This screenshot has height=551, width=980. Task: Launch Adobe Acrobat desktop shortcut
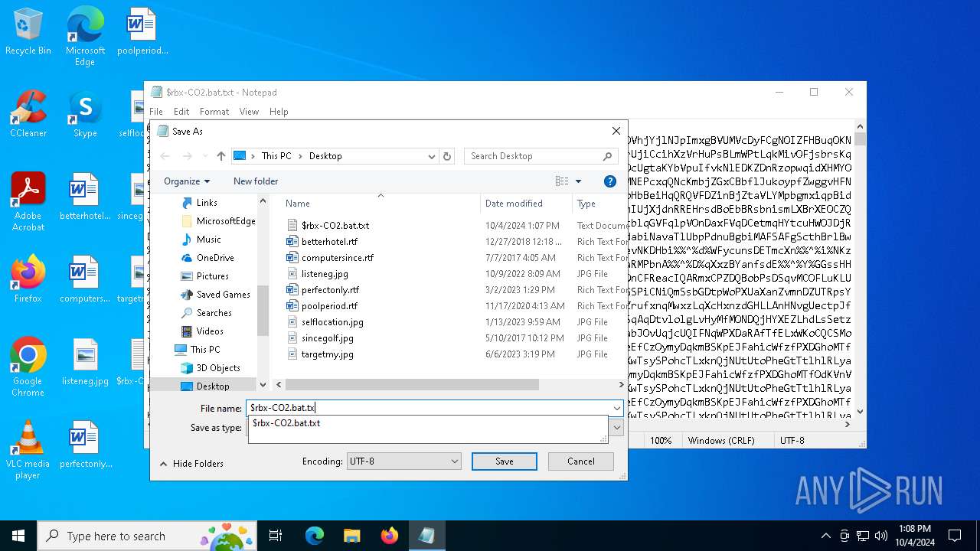[x=28, y=202]
